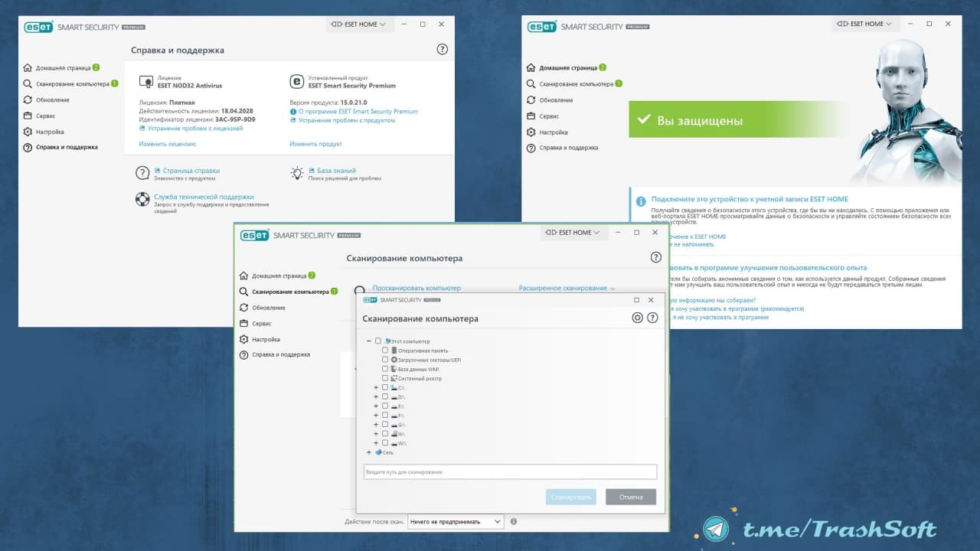980x551 pixels.
Task: Click info icon beside Подключите это устройство heading
Action: (x=641, y=201)
